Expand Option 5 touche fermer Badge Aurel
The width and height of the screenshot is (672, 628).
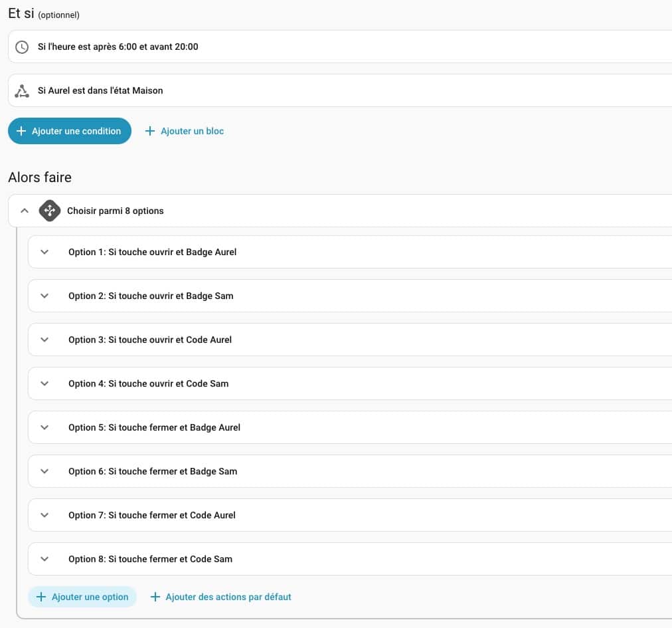click(44, 428)
